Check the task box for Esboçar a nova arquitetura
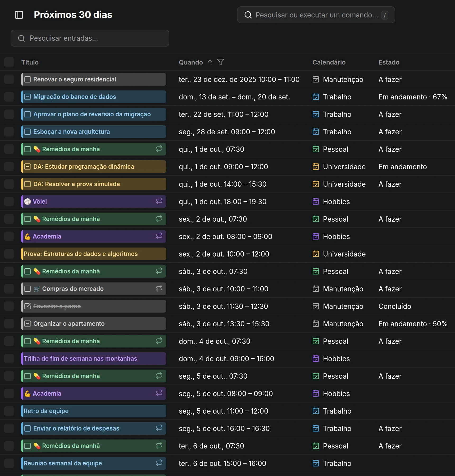This screenshot has height=476, width=455. (x=28, y=132)
